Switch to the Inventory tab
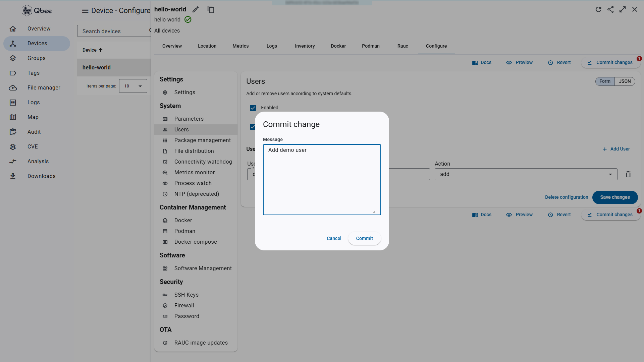The width and height of the screenshot is (644, 362). tap(305, 46)
